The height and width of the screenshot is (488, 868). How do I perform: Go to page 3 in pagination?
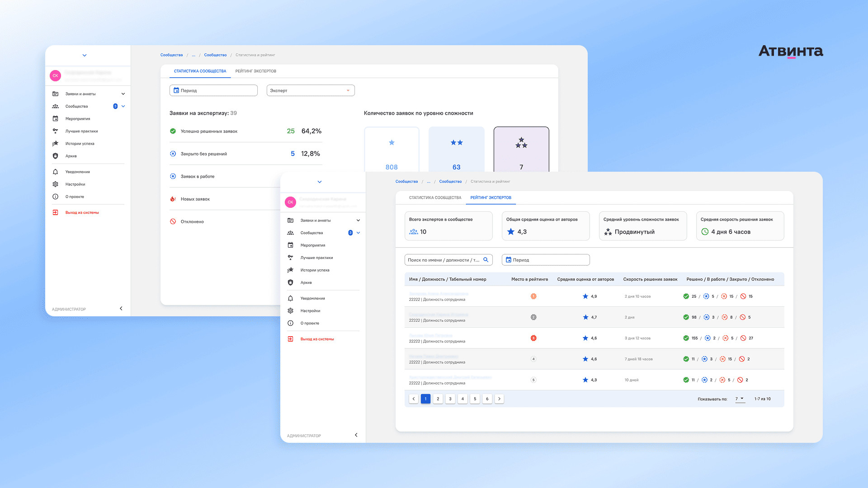(x=450, y=399)
